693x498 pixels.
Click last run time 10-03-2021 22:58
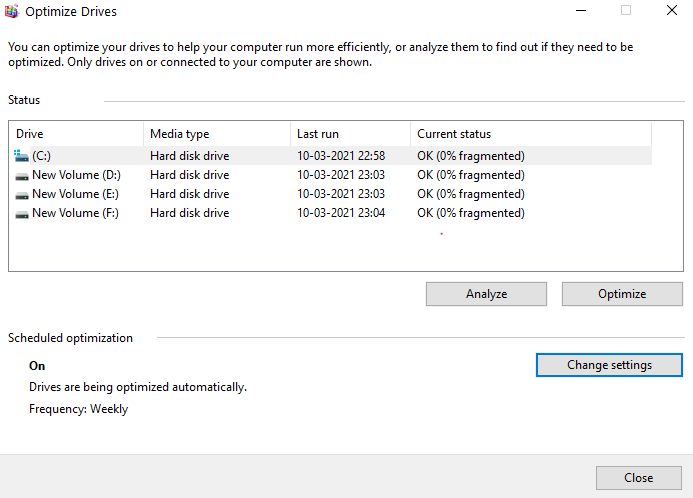(341, 156)
